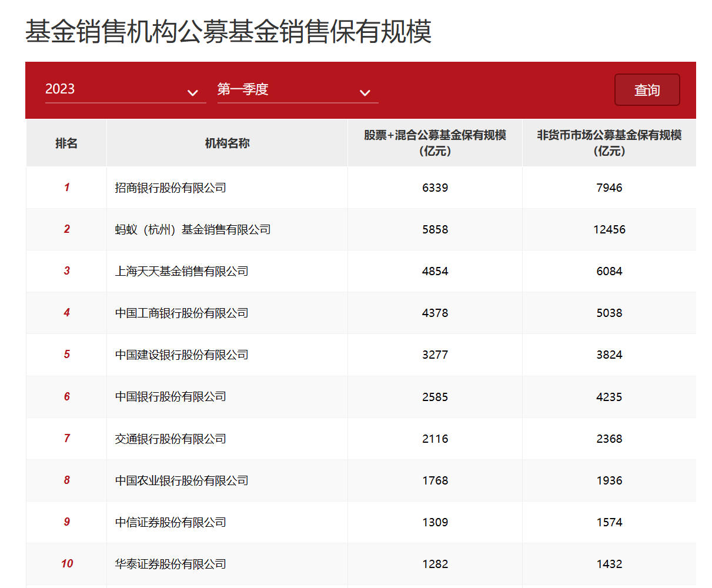
Task: Click the value 6339 cell
Action: [435, 188]
